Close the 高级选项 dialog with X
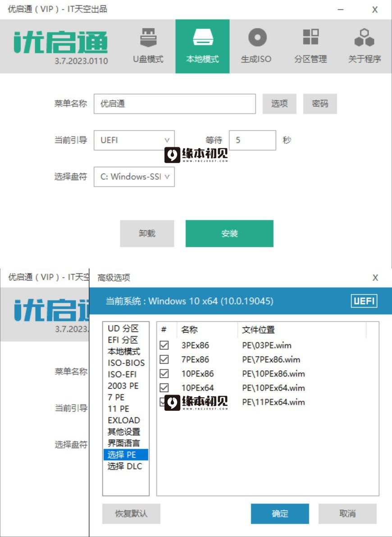 (375, 278)
